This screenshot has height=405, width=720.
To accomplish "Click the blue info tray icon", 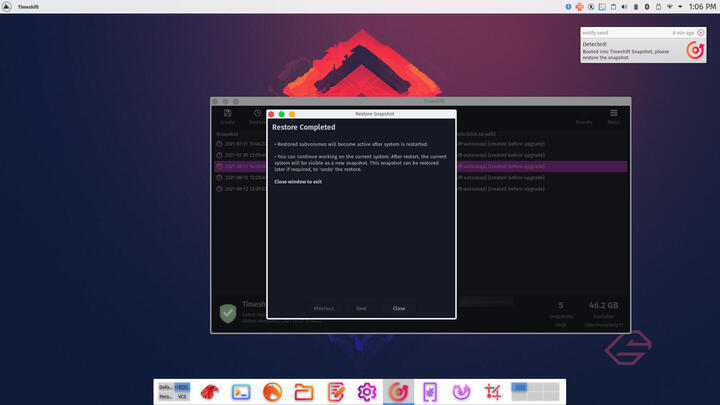I will click(568, 7).
